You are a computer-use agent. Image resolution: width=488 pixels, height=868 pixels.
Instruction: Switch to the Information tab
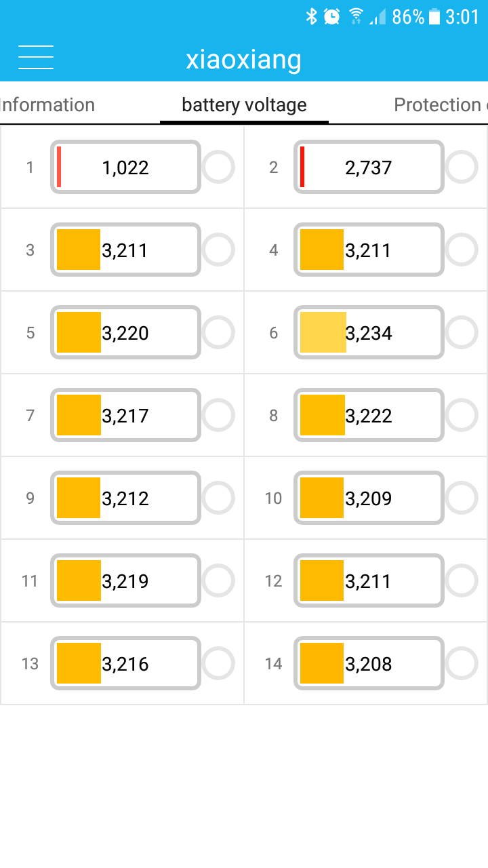pyautogui.click(x=47, y=105)
